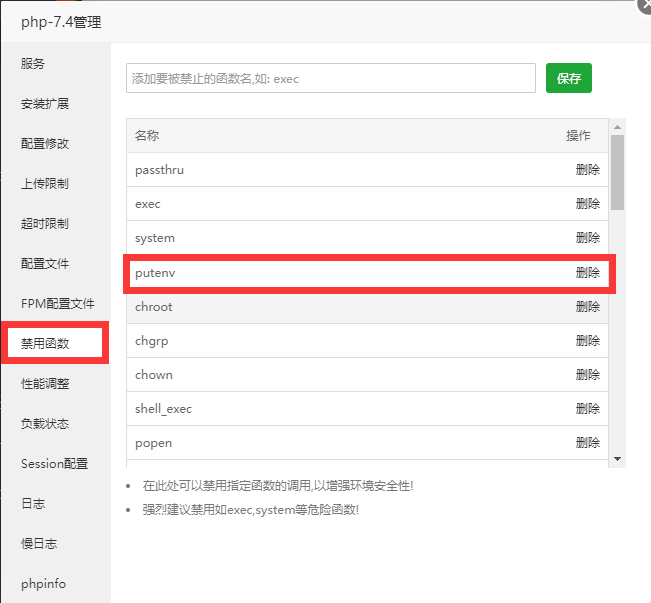The width and height of the screenshot is (651, 603).
Task: Delete the chown function entry
Action: 587,375
